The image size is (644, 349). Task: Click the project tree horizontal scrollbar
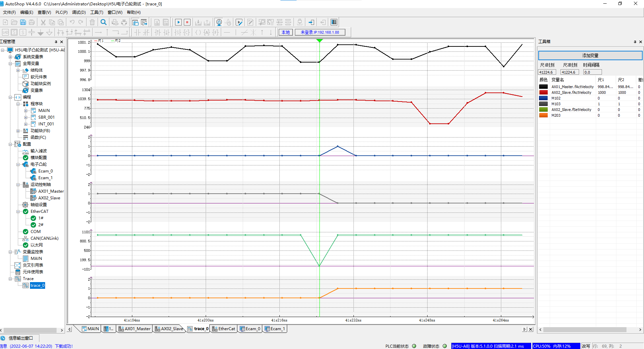30,330
